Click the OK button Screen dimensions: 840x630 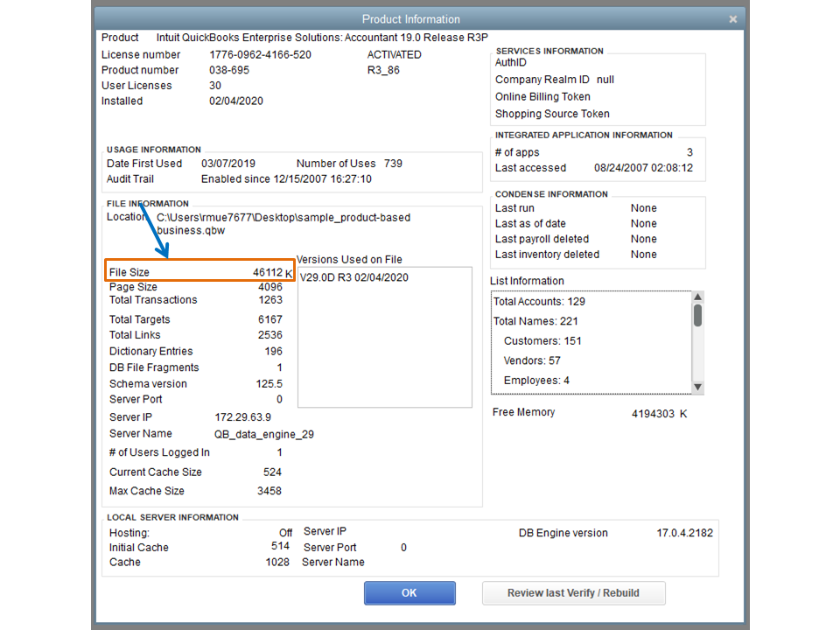[x=409, y=593]
